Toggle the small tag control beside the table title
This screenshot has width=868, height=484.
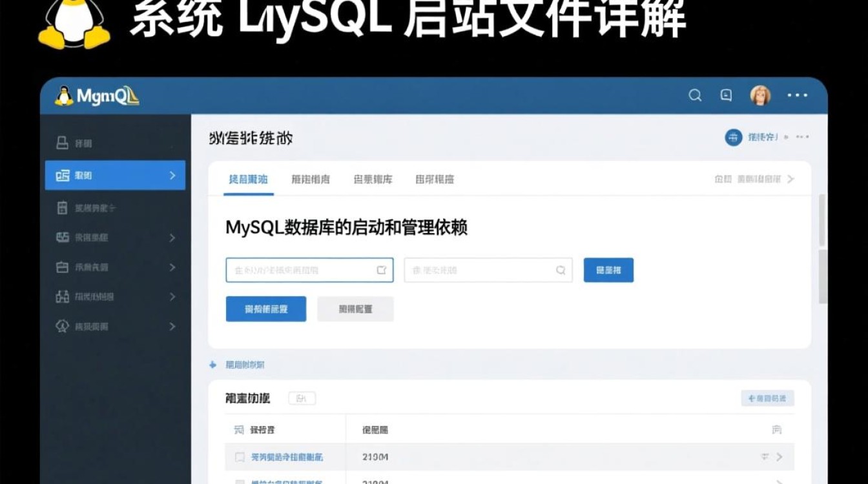[302, 398]
